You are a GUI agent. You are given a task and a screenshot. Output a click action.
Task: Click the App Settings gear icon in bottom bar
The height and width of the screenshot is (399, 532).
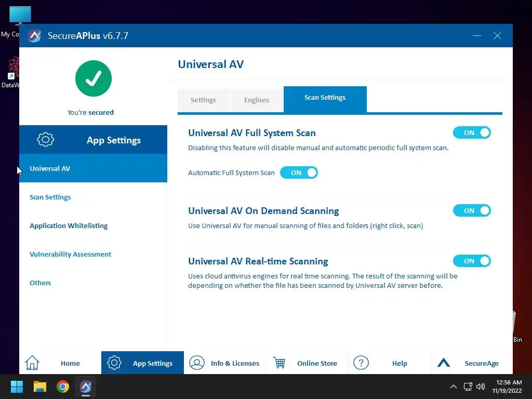pyautogui.click(x=114, y=363)
